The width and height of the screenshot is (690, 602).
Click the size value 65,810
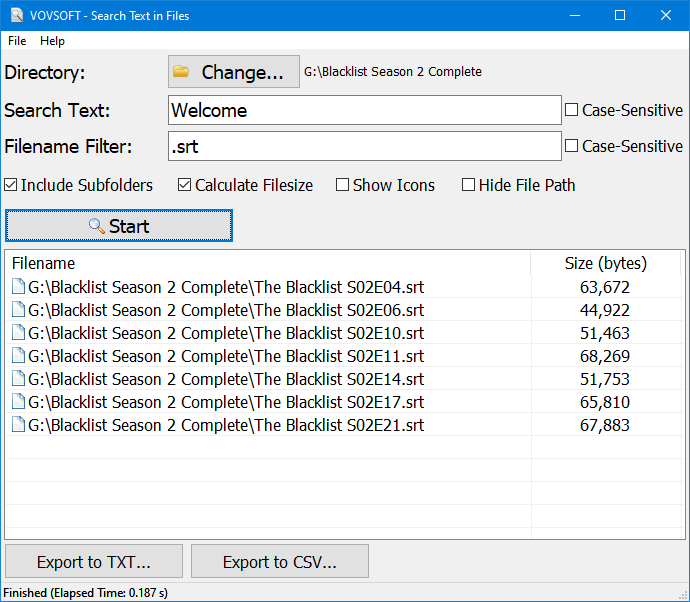tap(605, 402)
